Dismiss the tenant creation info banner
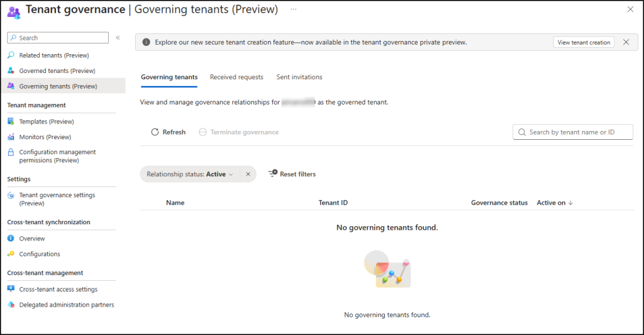Viewport: 644px width, 335px height. pyautogui.click(x=626, y=42)
